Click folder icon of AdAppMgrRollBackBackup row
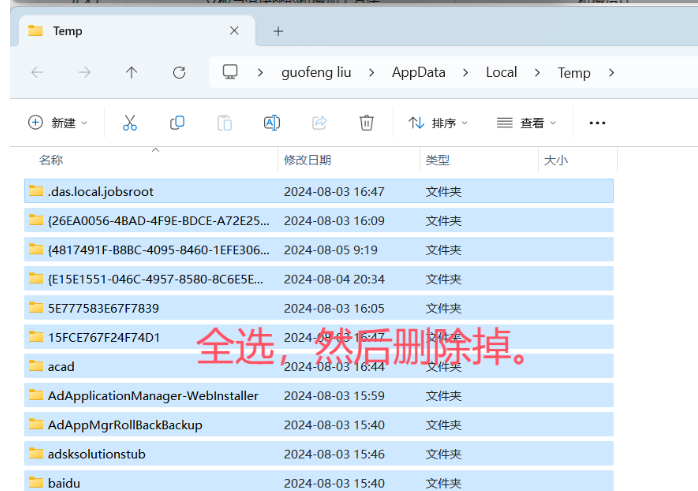 [36, 424]
